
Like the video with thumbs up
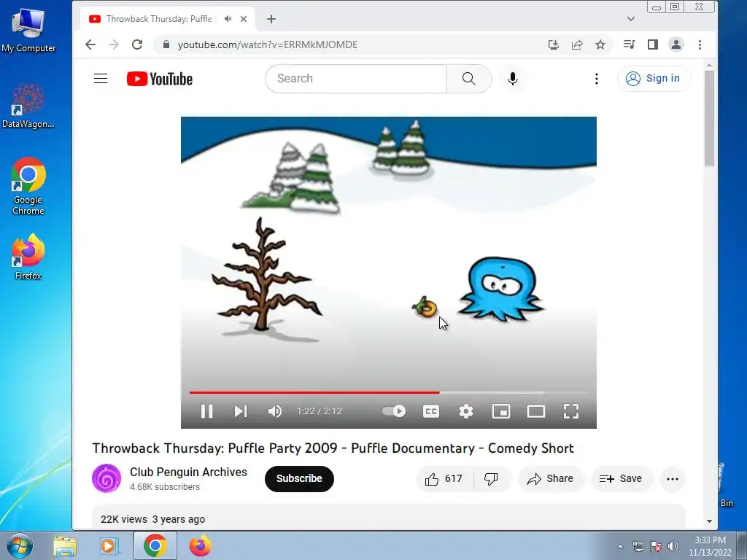[x=444, y=478]
